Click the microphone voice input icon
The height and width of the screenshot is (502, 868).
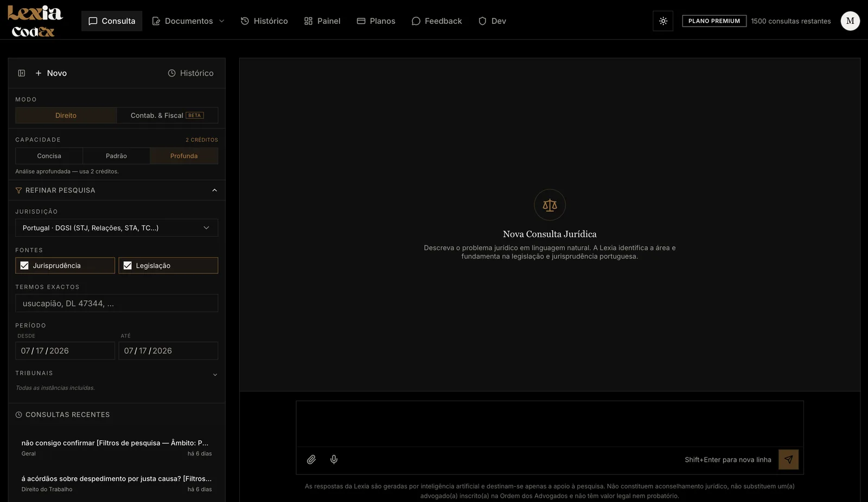pyautogui.click(x=334, y=460)
